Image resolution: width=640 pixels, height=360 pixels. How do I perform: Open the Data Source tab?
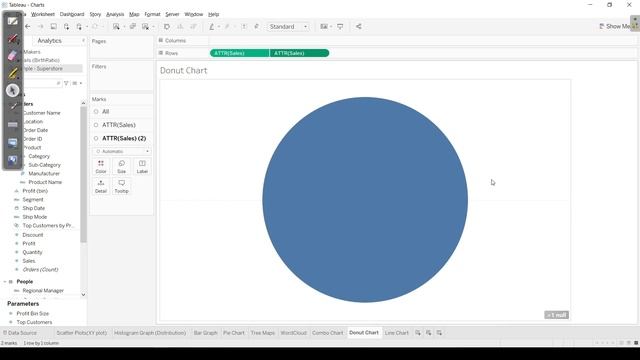pyautogui.click(x=20, y=333)
